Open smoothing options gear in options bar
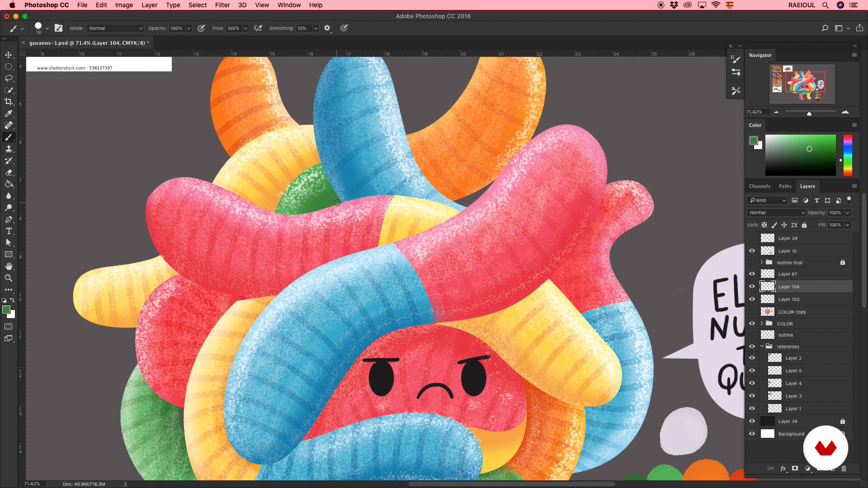Screen dimensions: 868x488 [x=327, y=28]
